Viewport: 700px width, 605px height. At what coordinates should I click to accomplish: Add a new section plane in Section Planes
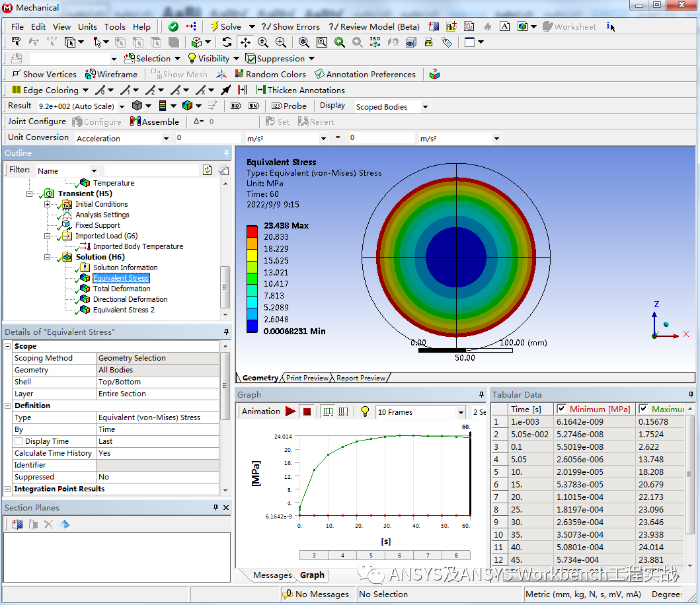point(17,524)
